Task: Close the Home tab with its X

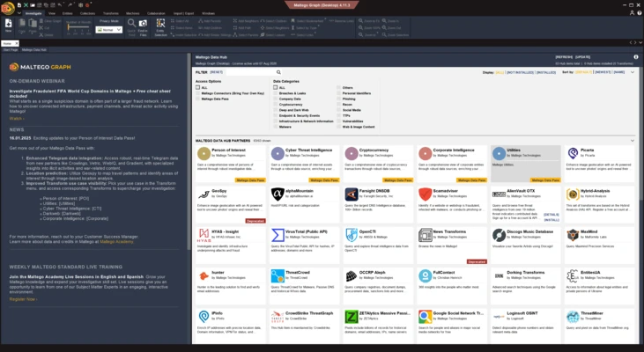Action: (17, 43)
